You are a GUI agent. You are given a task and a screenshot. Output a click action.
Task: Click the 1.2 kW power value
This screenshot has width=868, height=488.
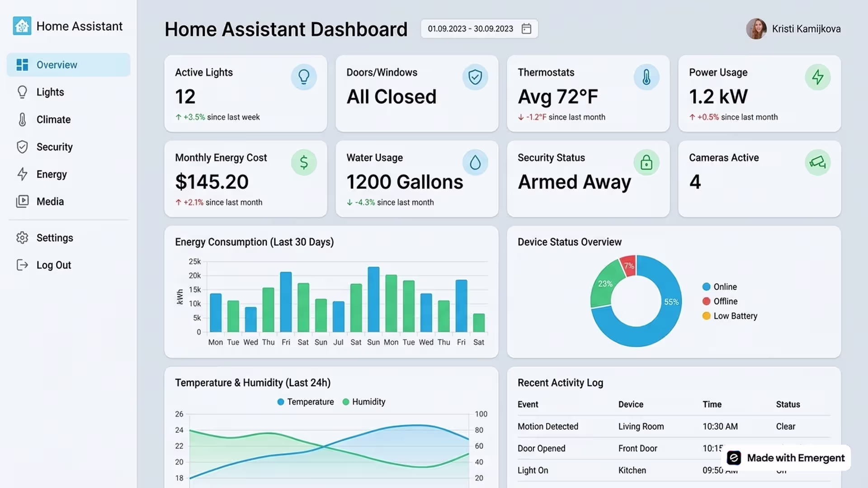[x=718, y=97]
